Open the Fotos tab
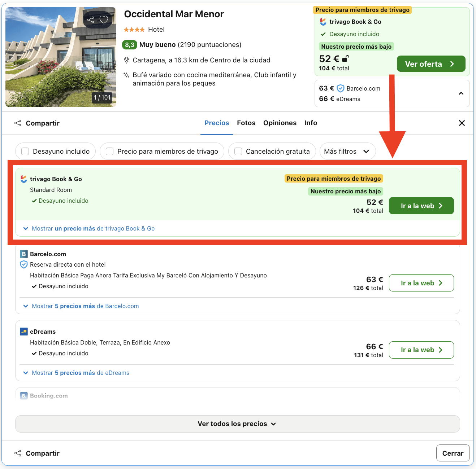 (246, 123)
